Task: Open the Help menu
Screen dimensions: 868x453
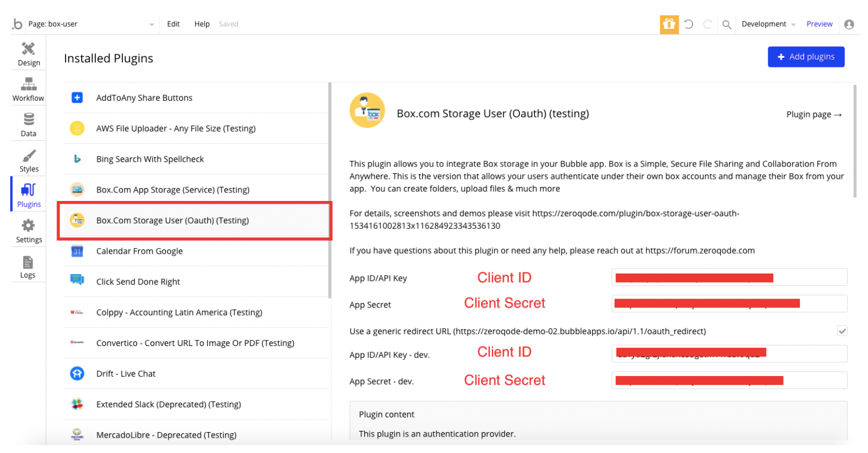Action: [202, 24]
